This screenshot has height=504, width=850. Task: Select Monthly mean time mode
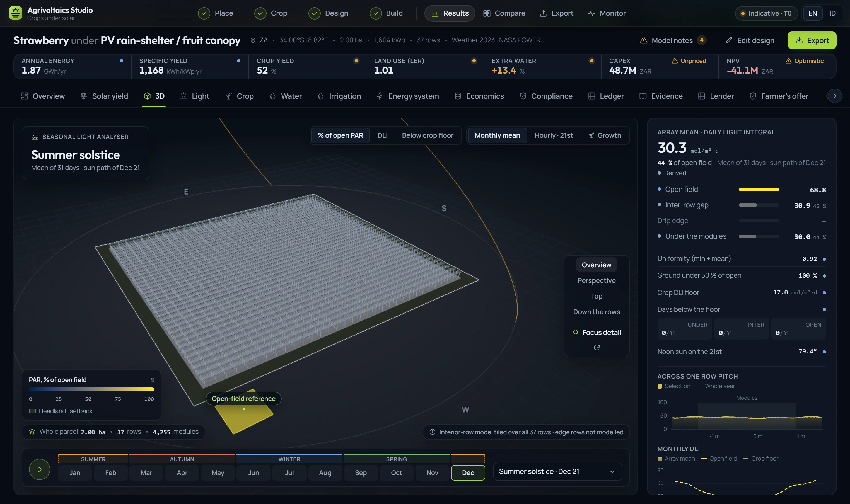pos(497,135)
